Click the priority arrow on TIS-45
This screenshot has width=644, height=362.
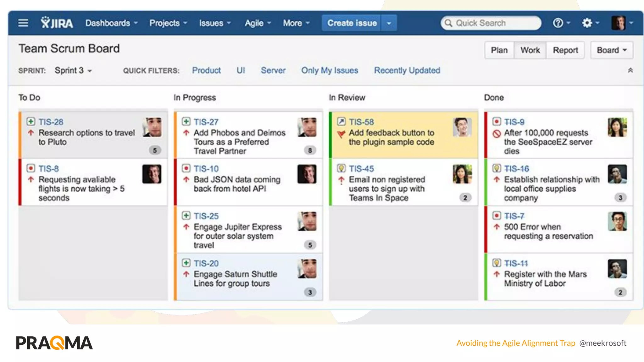click(341, 180)
